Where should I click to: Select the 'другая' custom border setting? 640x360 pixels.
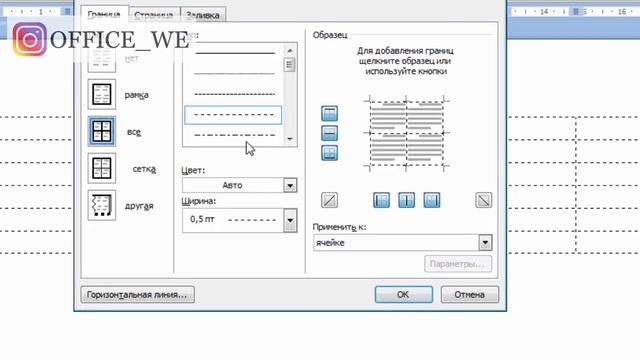(x=102, y=205)
